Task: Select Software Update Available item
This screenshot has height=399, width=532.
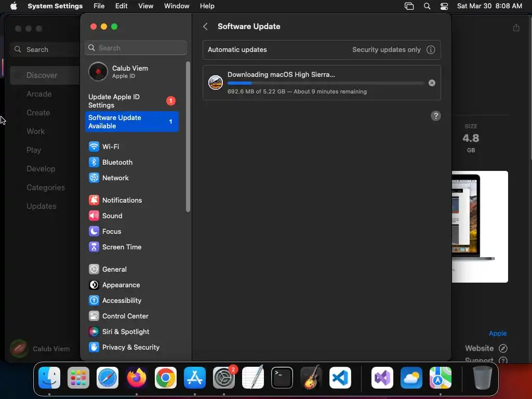Action: [x=131, y=122]
